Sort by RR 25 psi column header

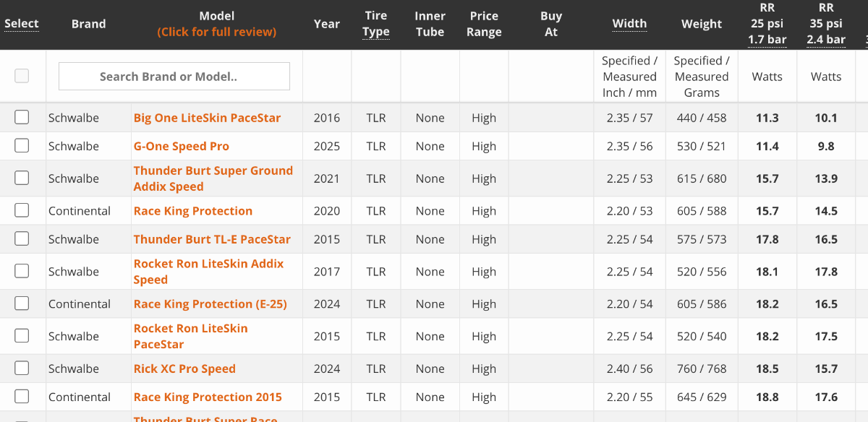pyautogui.click(x=767, y=24)
